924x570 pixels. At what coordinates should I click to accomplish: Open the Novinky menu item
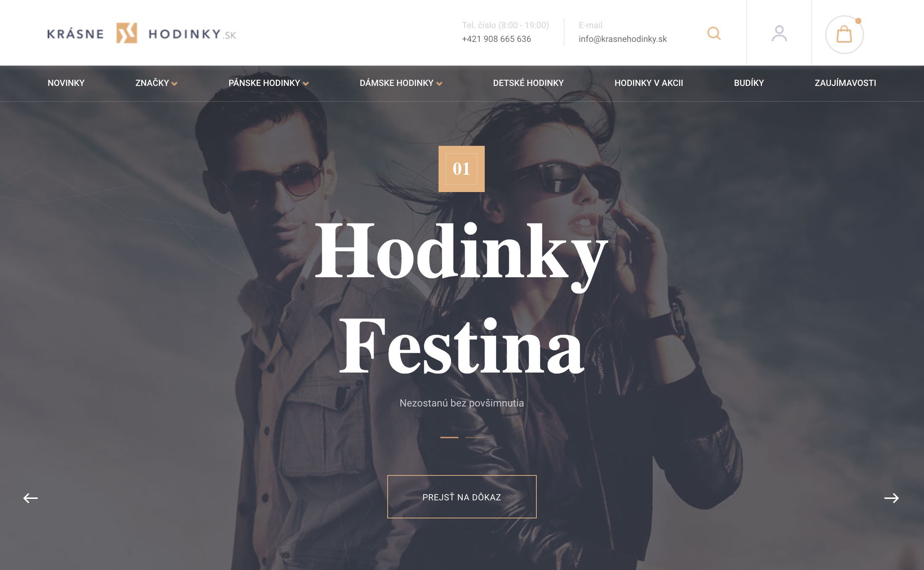(x=66, y=83)
